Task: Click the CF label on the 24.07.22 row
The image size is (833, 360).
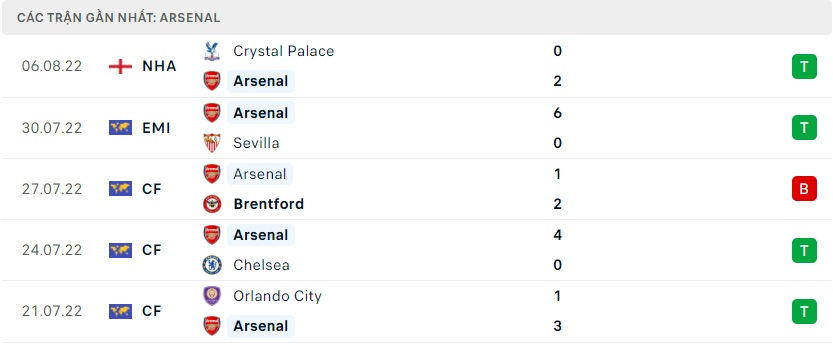Action: (151, 250)
